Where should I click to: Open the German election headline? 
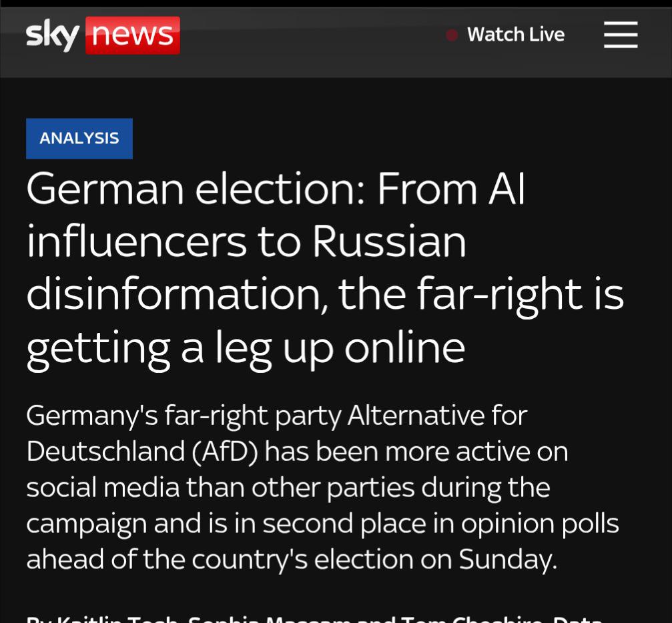pos(325,269)
